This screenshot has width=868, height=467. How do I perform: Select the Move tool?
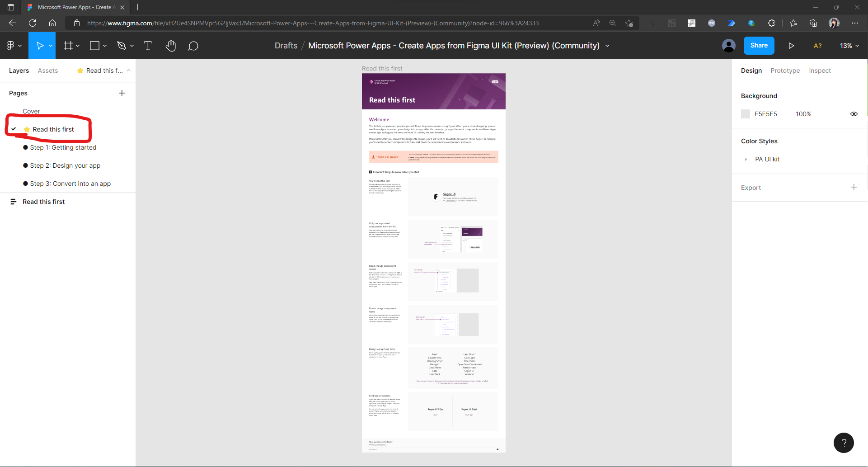pos(39,46)
